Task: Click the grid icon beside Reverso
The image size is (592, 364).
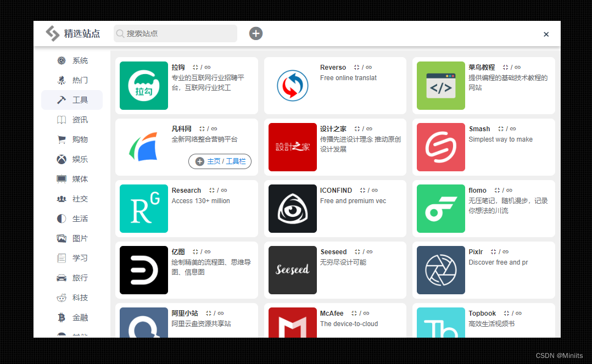Action: (356, 67)
